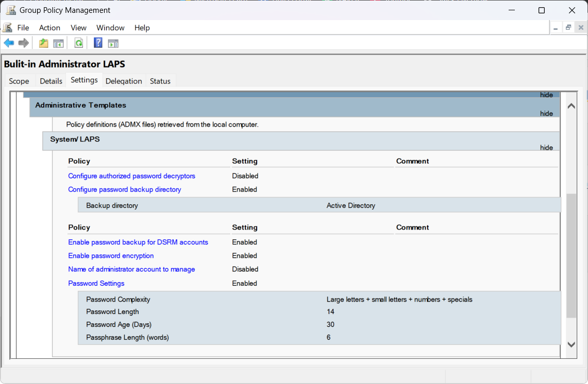Click the scroll down arrow of settings report
The height and width of the screenshot is (384, 588).
pos(571,345)
